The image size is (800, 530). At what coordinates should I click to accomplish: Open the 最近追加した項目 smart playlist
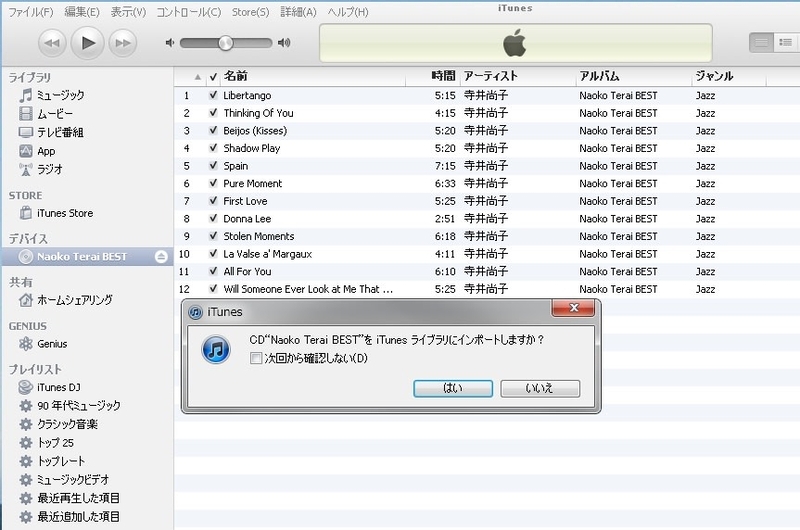pyautogui.click(x=79, y=516)
